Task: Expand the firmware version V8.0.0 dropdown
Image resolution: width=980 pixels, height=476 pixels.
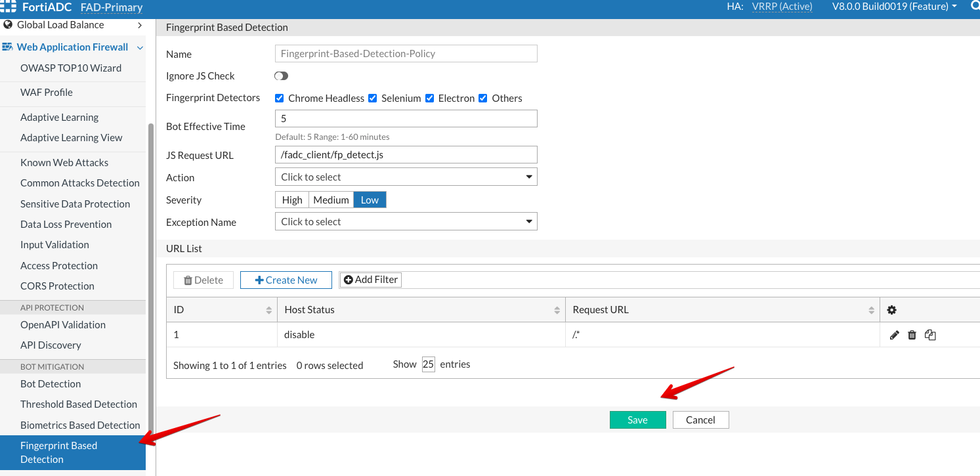Action: coord(894,7)
